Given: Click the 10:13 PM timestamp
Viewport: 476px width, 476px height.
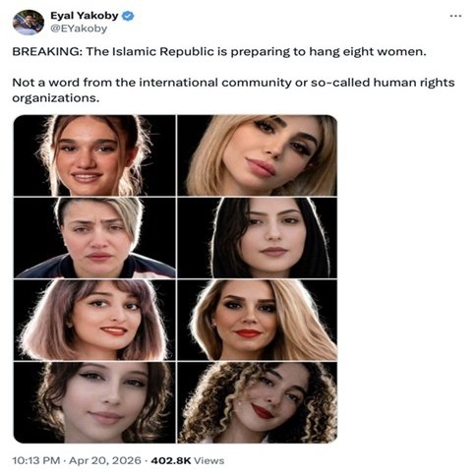Looking at the screenshot, I should [x=36, y=460].
